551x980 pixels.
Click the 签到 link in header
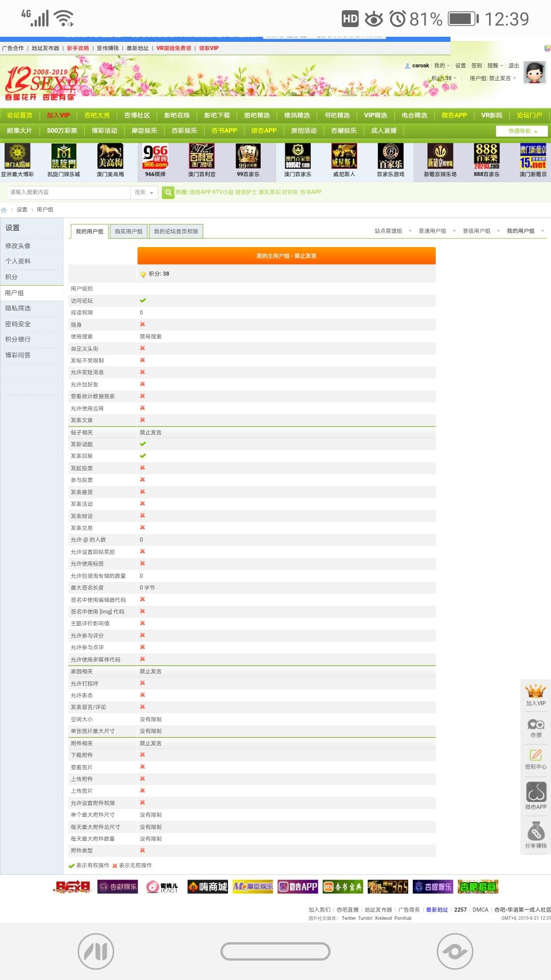click(477, 66)
